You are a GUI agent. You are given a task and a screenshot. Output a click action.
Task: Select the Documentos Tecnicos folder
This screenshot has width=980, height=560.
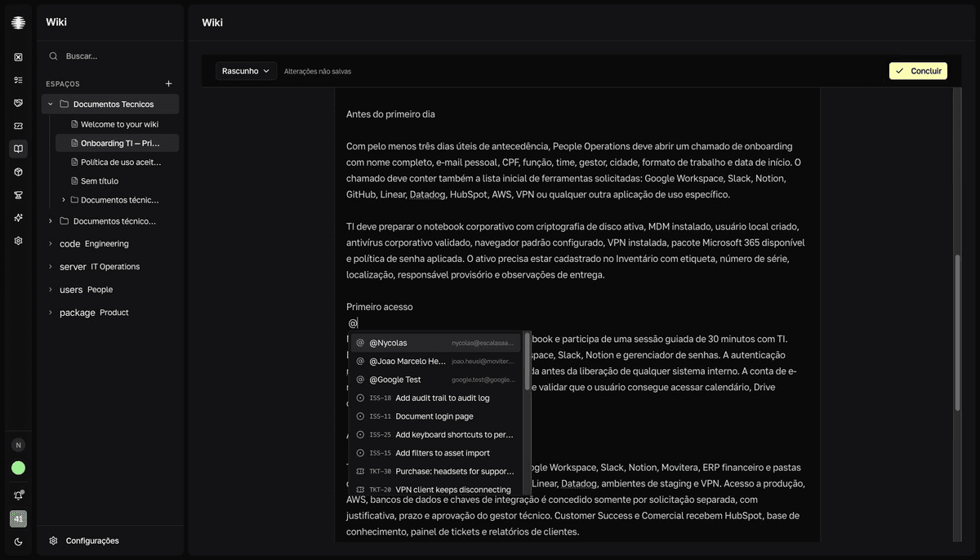(110, 104)
